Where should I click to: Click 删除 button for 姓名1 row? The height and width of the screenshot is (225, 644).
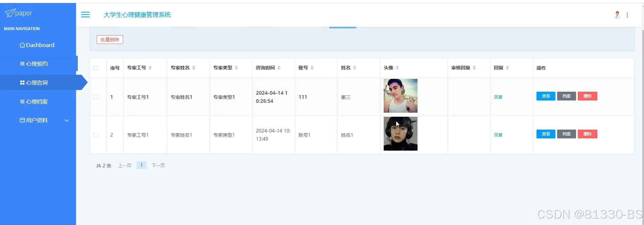pos(587,134)
